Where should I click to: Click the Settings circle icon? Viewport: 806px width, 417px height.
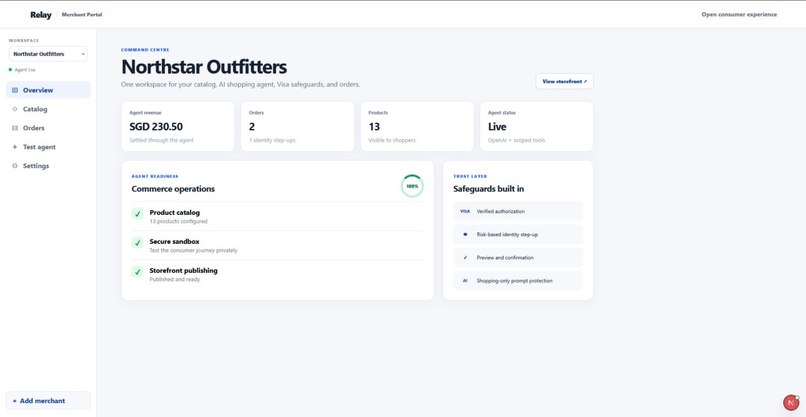pyautogui.click(x=14, y=166)
